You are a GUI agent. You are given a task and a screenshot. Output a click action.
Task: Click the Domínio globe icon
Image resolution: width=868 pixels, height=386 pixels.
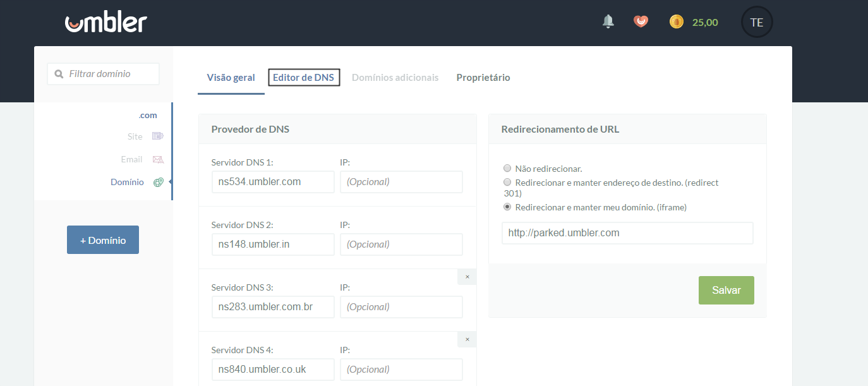point(158,182)
